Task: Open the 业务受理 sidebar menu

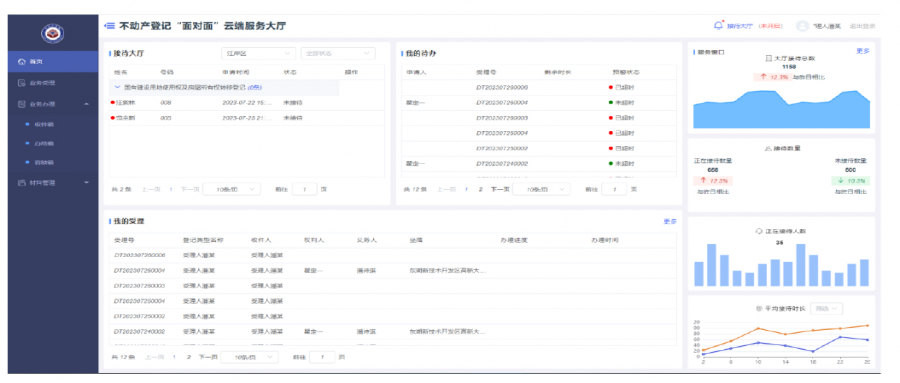Action: click(53, 83)
